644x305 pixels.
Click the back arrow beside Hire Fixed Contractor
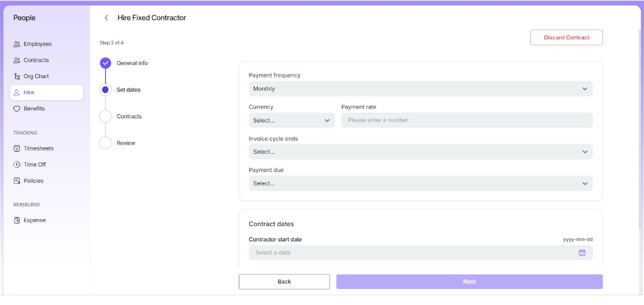click(106, 18)
